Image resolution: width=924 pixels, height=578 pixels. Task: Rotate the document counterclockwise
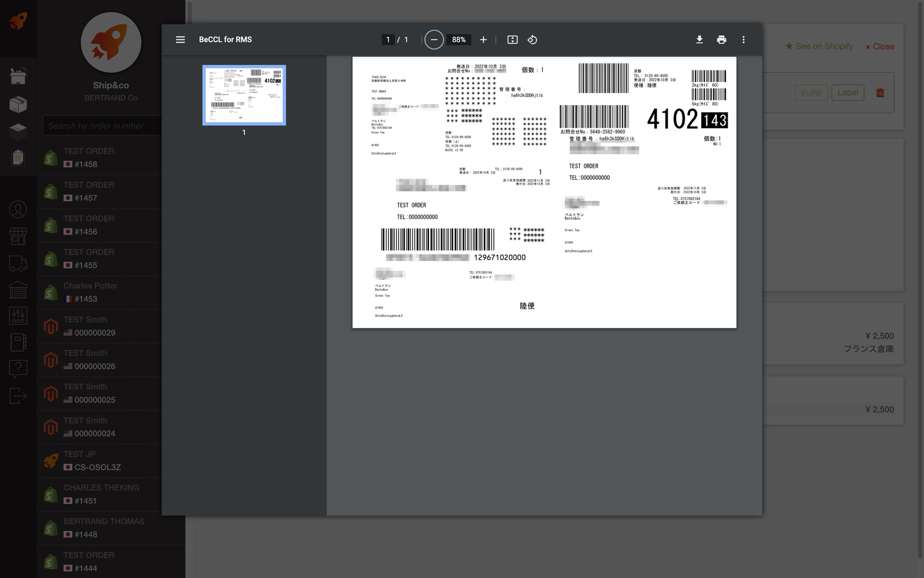(x=532, y=40)
